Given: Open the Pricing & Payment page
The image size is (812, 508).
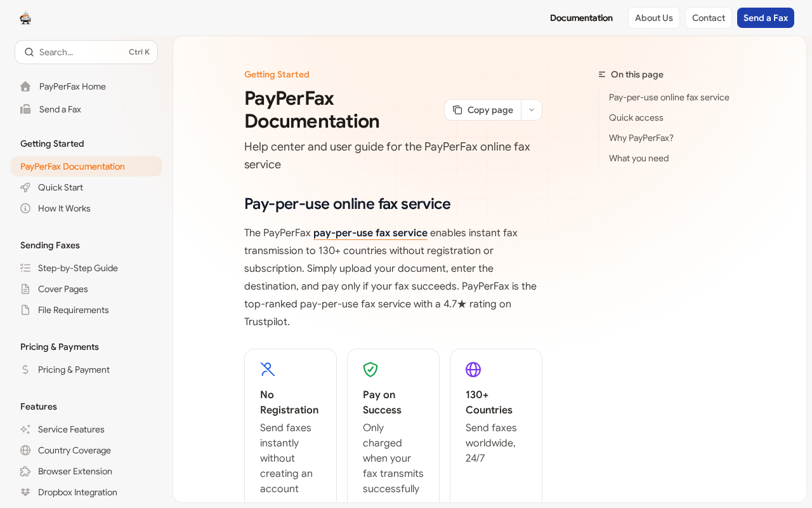Looking at the screenshot, I should coord(86,370).
